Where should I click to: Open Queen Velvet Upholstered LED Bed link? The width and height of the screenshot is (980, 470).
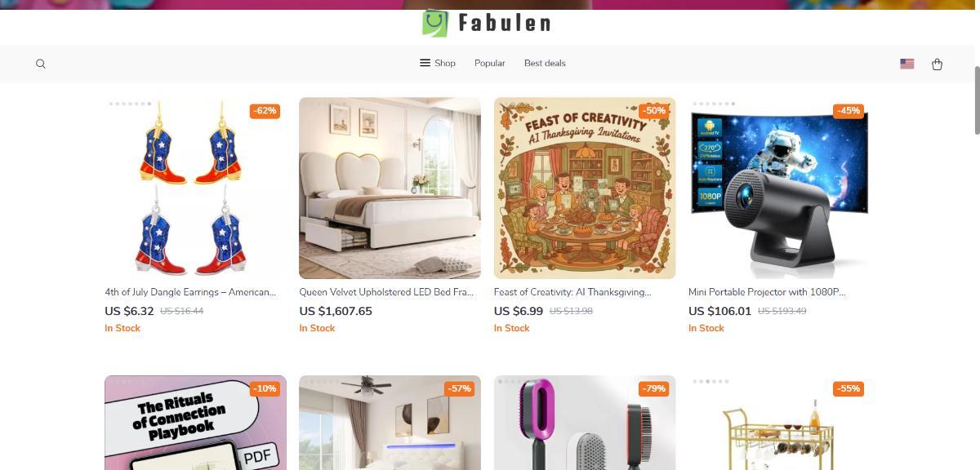point(386,291)
